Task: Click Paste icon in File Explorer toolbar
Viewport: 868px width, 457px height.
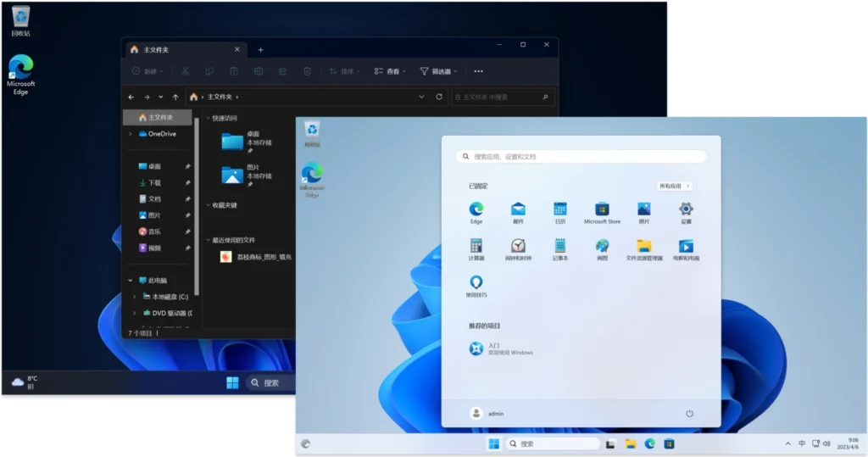Action: (234, 71)
